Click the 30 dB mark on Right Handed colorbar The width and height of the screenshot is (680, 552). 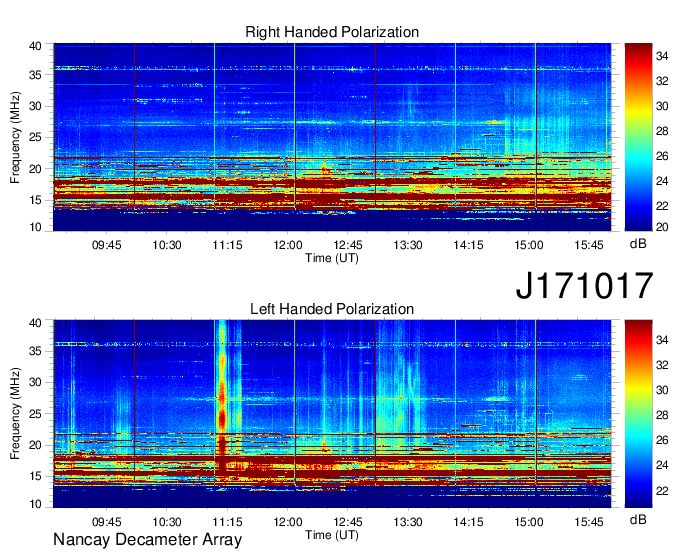tap(662, 106)
